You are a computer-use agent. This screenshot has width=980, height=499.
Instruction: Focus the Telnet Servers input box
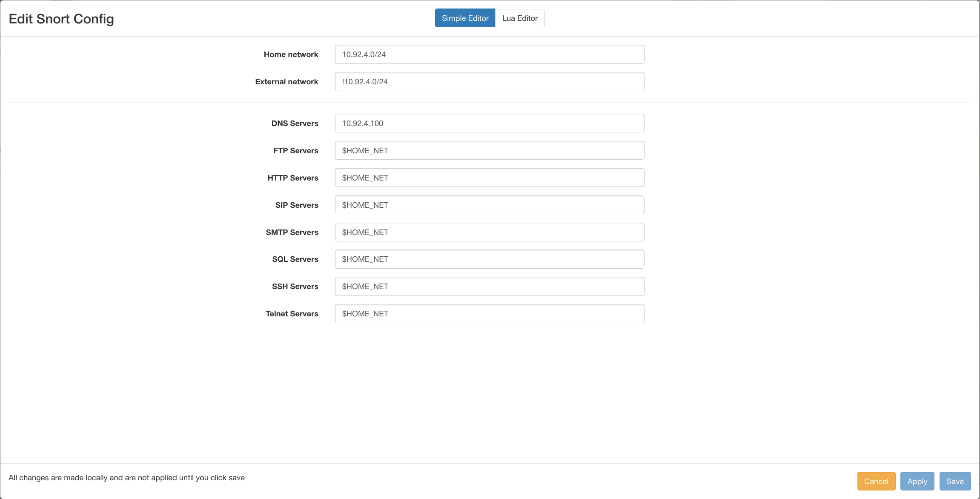pyautogui.click(x=490, y=314)
